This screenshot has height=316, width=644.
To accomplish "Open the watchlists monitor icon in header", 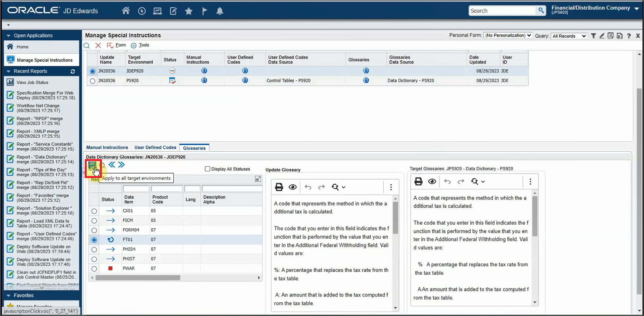I will pos(157,11).
